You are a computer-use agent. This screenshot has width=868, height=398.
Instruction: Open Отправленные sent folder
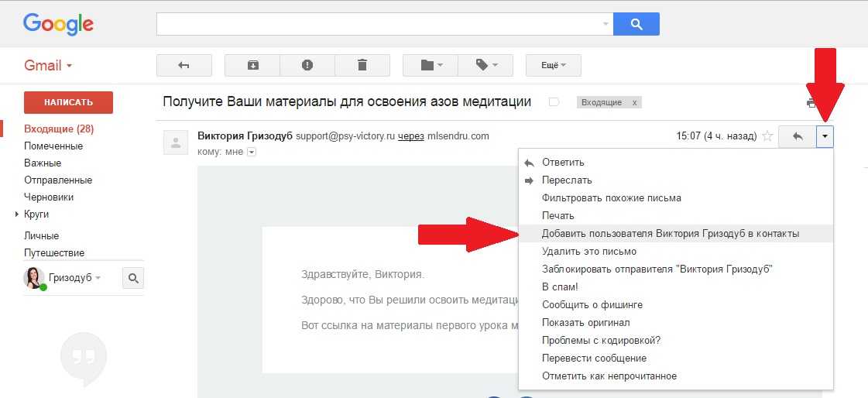(58, 180)
